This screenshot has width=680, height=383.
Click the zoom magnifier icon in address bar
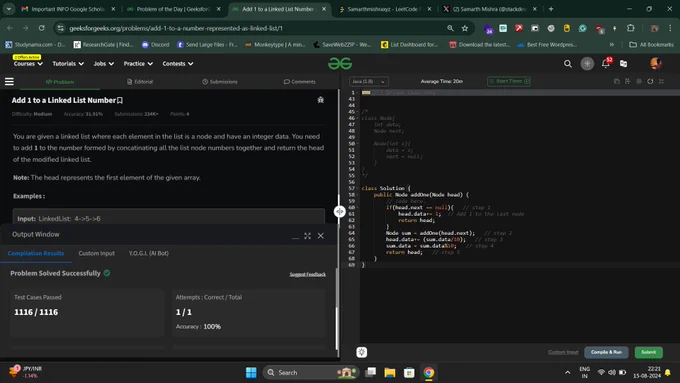tap(450, 28)
